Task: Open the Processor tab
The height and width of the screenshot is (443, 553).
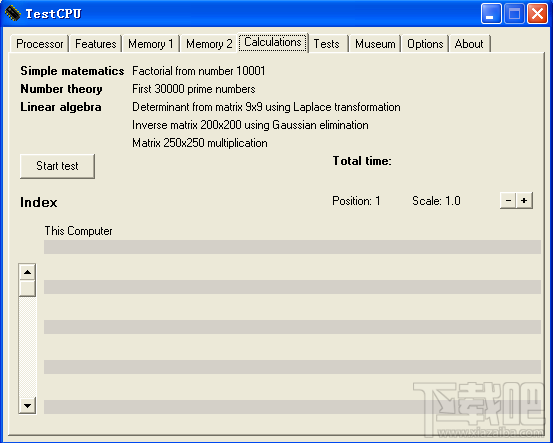Action: pos(40,44)
